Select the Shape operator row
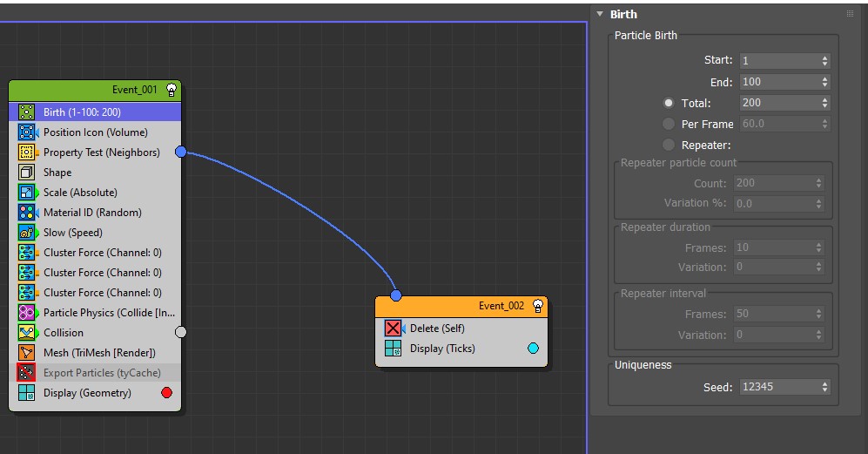Viewport: 868px width, 454px height. click(95, 173)
